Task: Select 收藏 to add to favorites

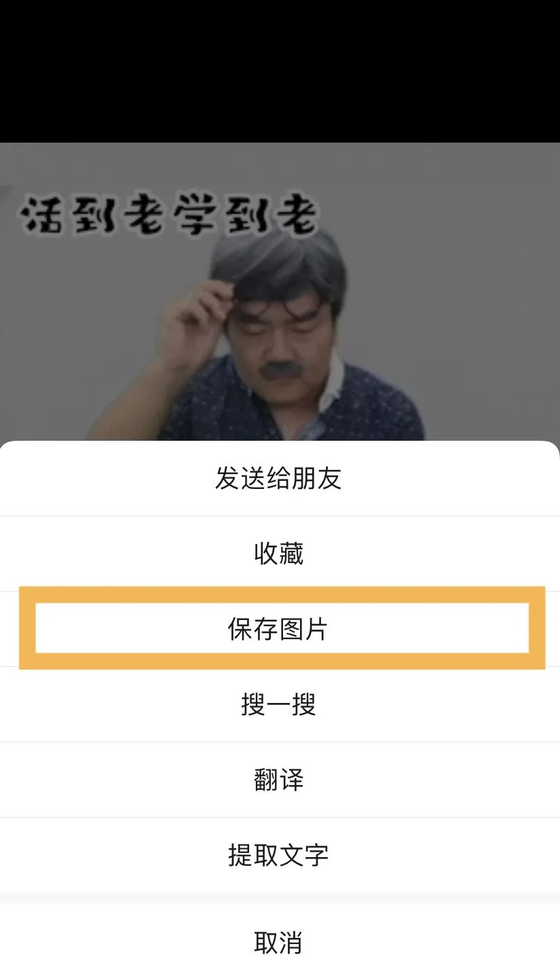Action: coord(278,553)
